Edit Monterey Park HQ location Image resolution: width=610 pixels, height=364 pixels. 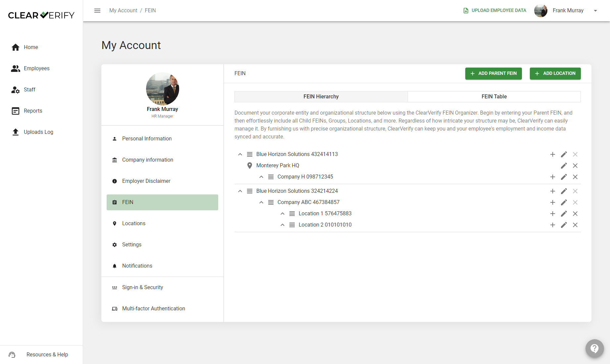click(564, 166)
